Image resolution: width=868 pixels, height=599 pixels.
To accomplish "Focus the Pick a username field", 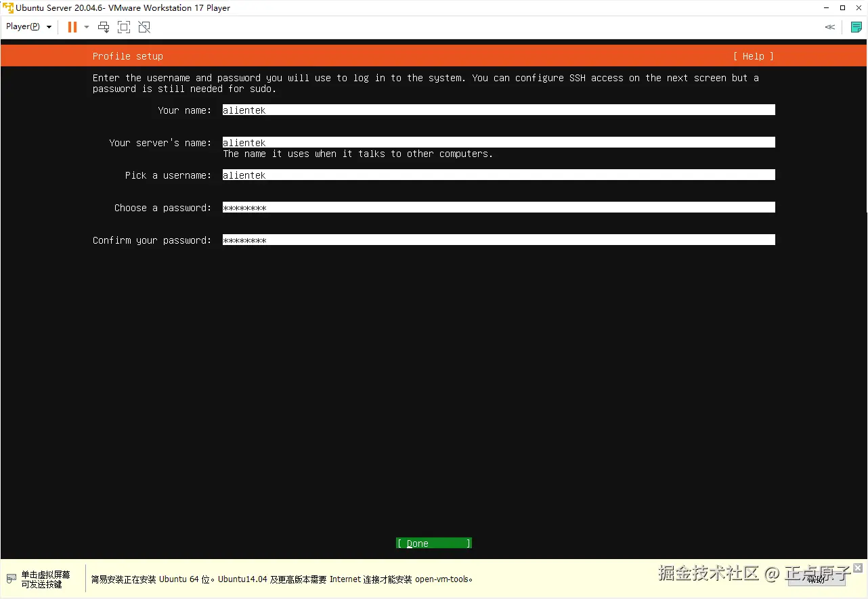I will point(498,175).
